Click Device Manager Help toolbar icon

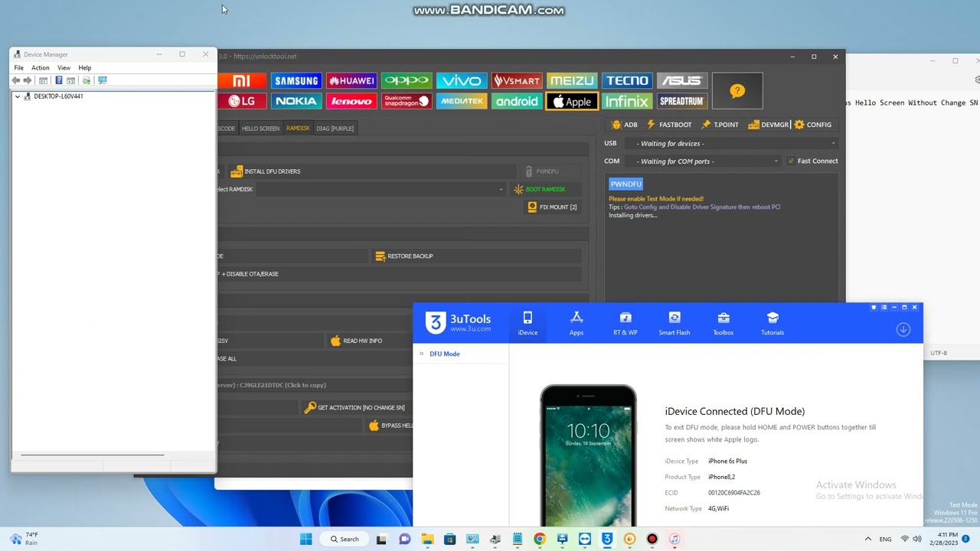59,80
